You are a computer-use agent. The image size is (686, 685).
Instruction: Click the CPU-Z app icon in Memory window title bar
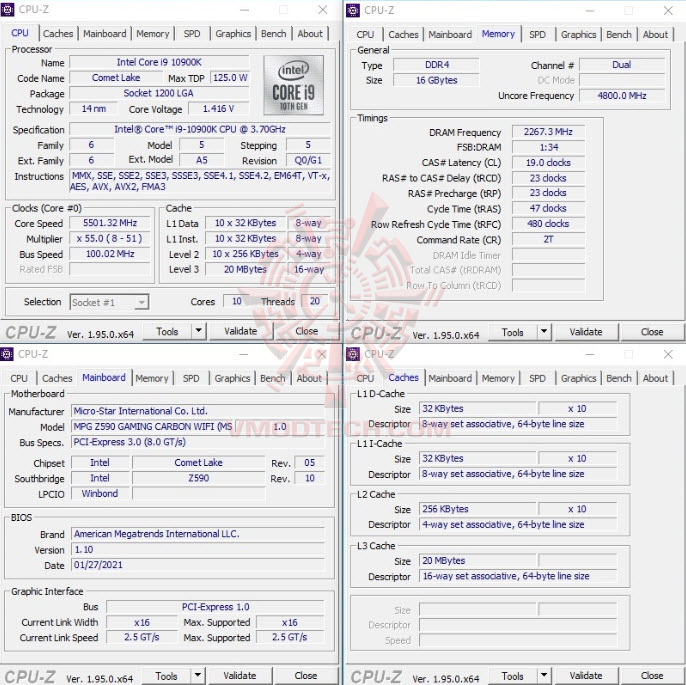pos(353,10)
